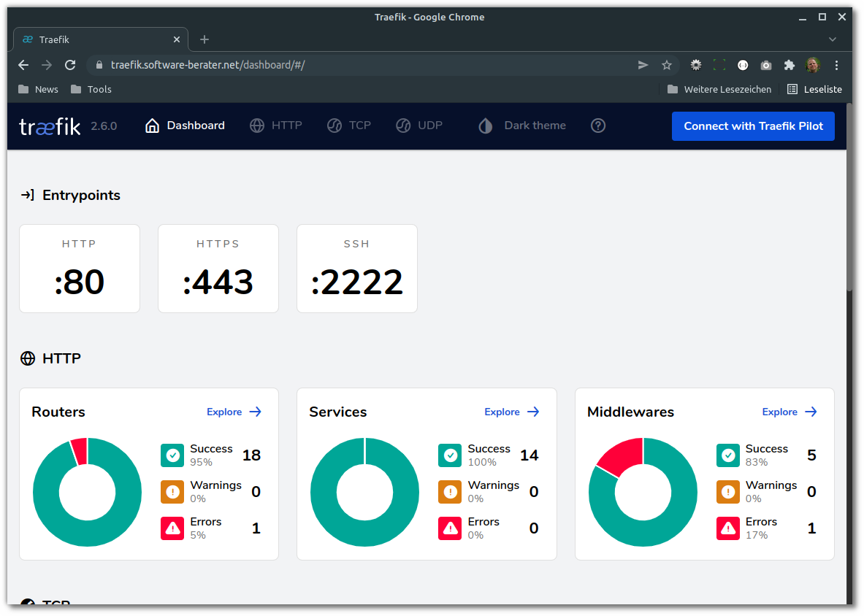Screen dimensions: 864x616
Task: Click the Routers Warnings orange icon
Action: tap(172, 492)
